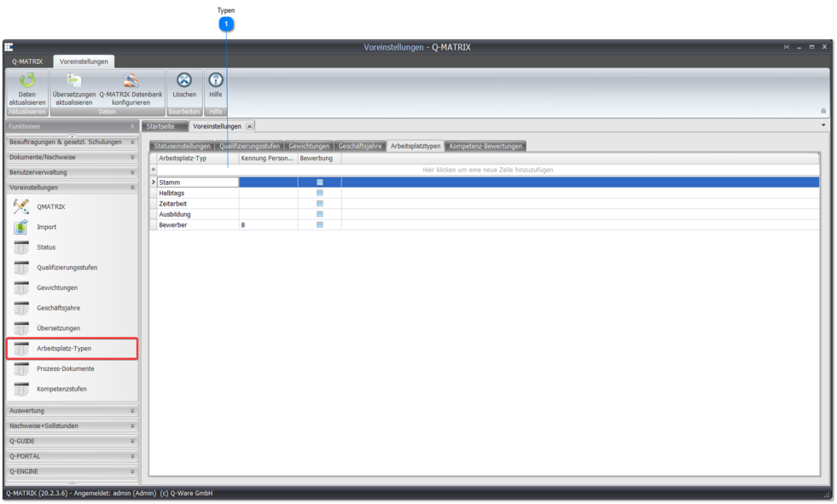
Task: Expand the Q-PORTAL group
Action: pyautogui.click(x=132, y=456)
